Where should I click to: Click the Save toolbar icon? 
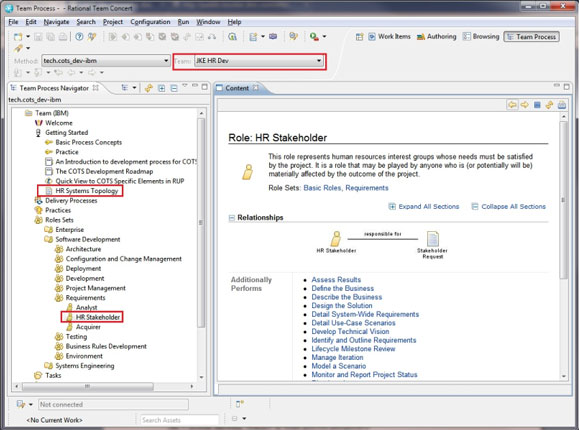click(x=38, y=37)
